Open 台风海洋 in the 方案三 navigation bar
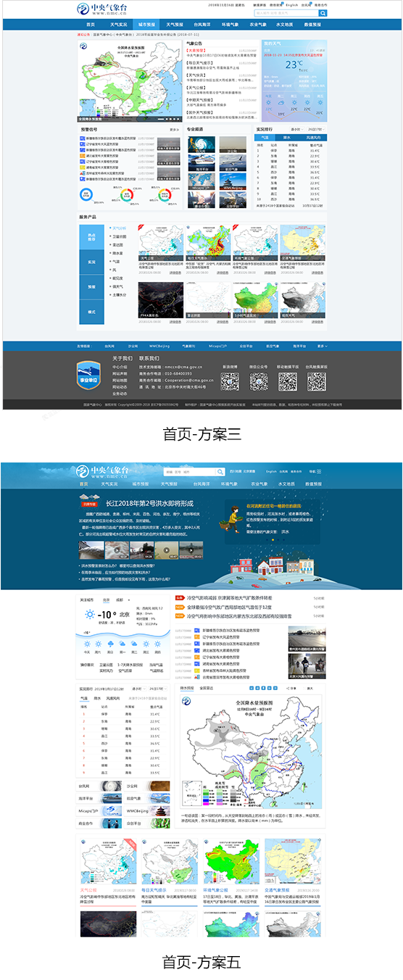 pyautogui.click(x=201, y=24)
